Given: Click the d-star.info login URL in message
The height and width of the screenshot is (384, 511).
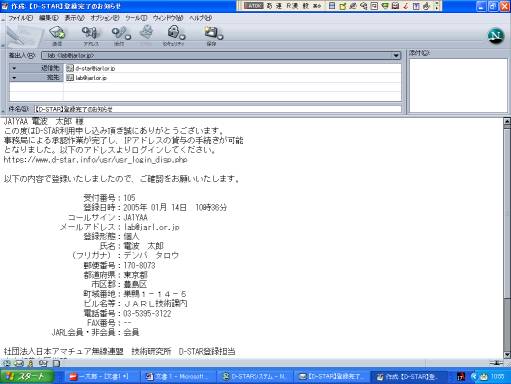Looking at the screenshot, I should click(x=95, y=160).
